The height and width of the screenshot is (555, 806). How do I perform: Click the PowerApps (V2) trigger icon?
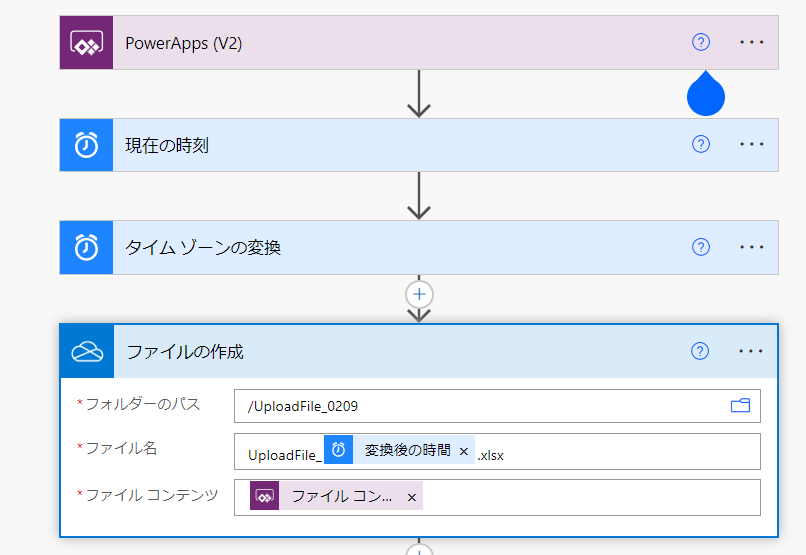pos(86,43)
